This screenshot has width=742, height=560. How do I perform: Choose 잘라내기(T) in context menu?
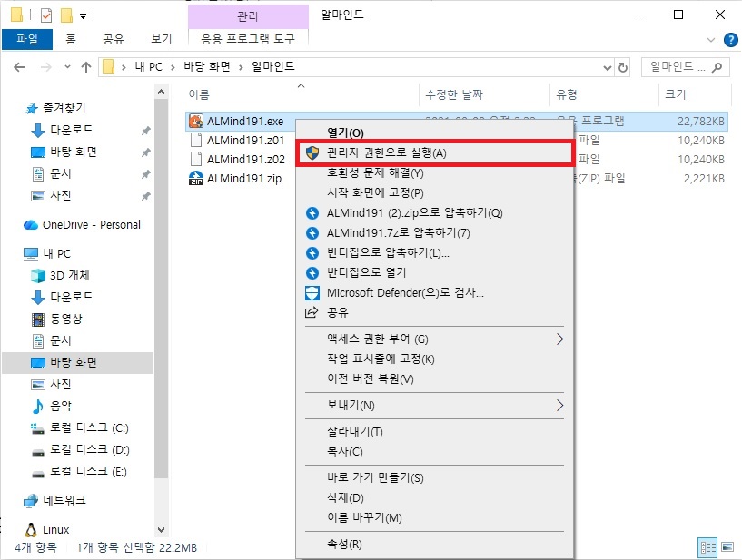435,431
